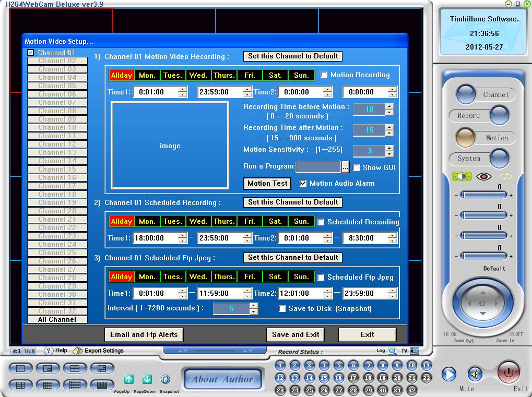The width and height of the screenshot is (532, 397).
Task: Mute audio using the speaker icon
Action: coord(474,374)
